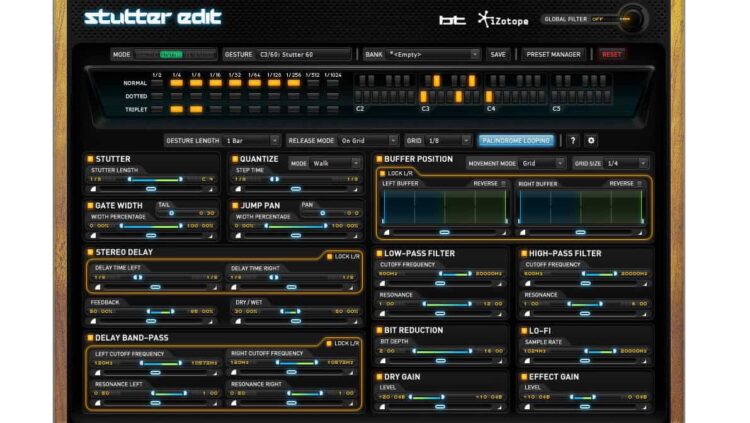Viewport: 750px width, 423px height.
Task: Toggle the Bit Reduction module enable
Action: coord(379,330)
